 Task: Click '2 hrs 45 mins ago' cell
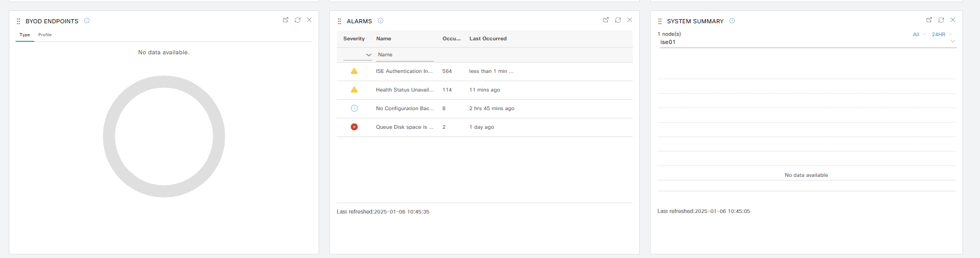(492, 109)
